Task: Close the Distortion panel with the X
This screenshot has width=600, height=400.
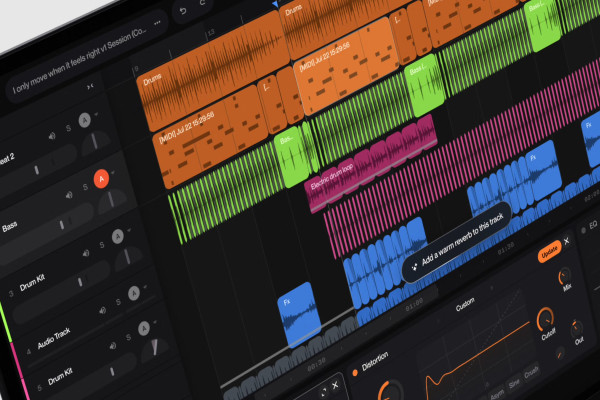Action: 567,241
